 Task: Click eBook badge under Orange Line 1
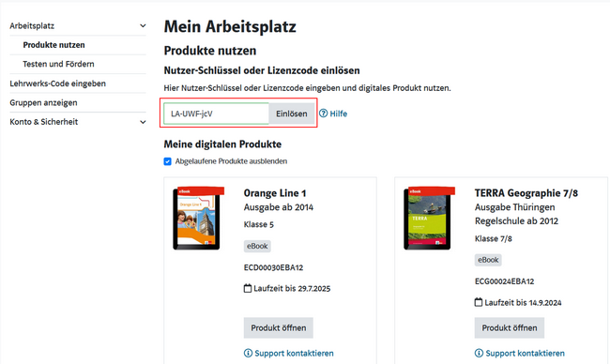coord(257,246)
